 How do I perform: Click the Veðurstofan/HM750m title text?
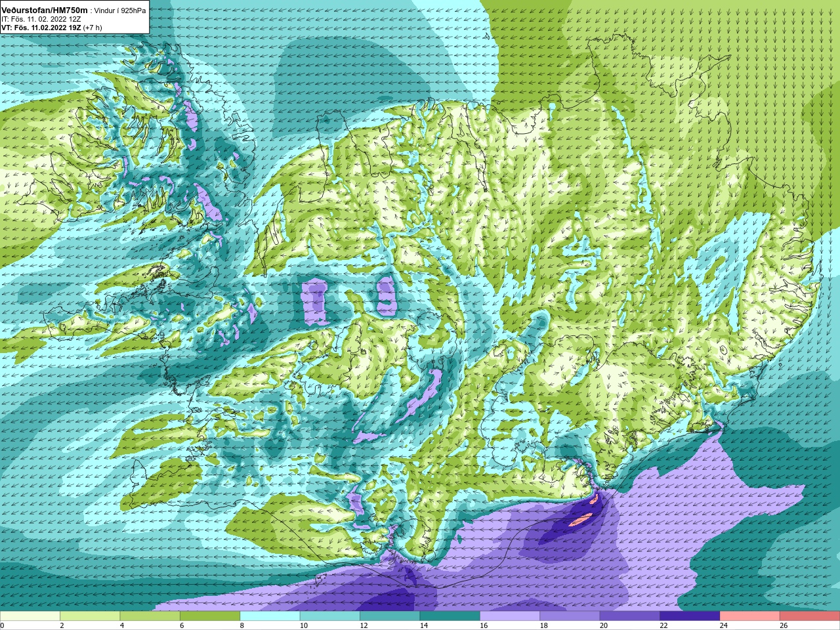click(45, 10)
